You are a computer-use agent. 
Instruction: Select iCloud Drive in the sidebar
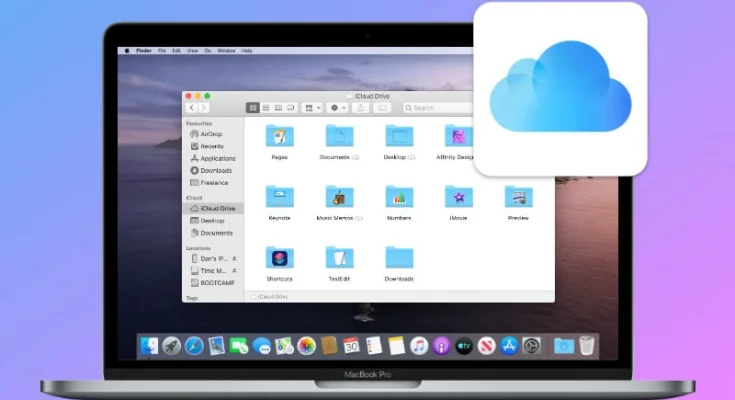[x=213, y=208]
